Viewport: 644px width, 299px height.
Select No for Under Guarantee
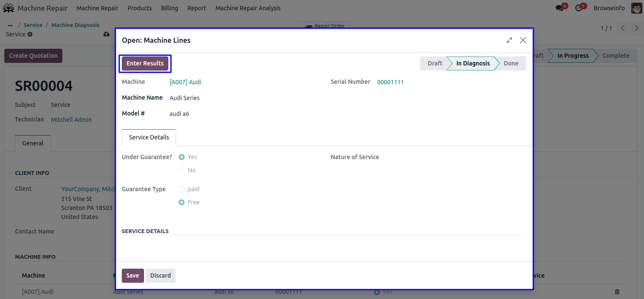[182, 170]
